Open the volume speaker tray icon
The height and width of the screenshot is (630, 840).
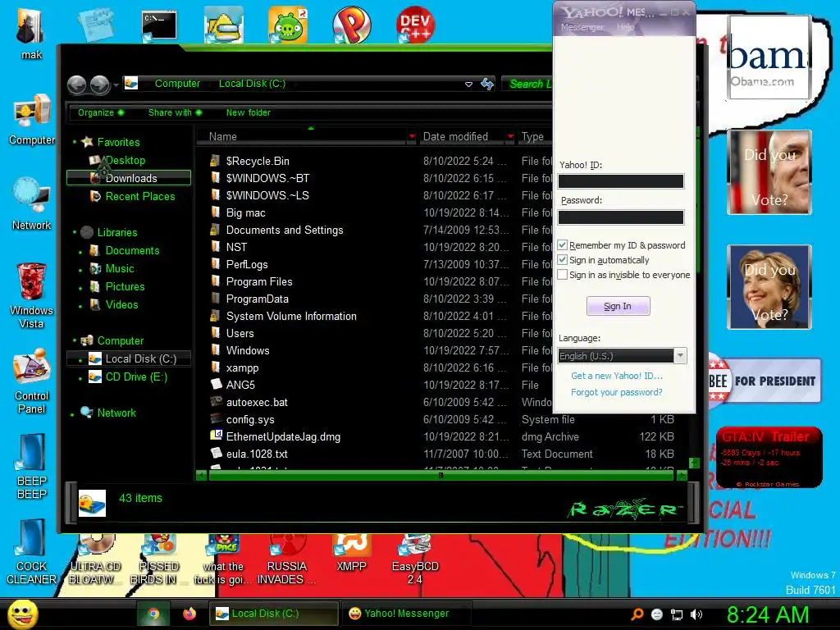(x=696, y=614)
